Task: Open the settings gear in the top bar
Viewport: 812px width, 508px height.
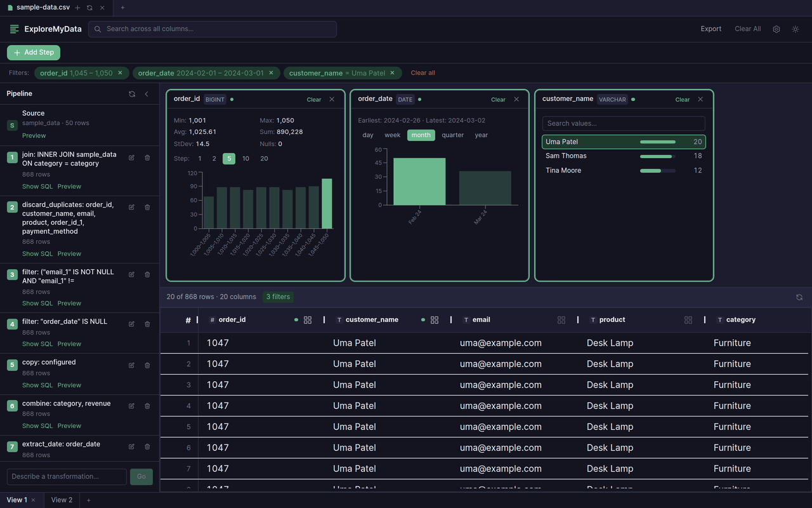Action: pyautogui.click(x=776, y=29)
